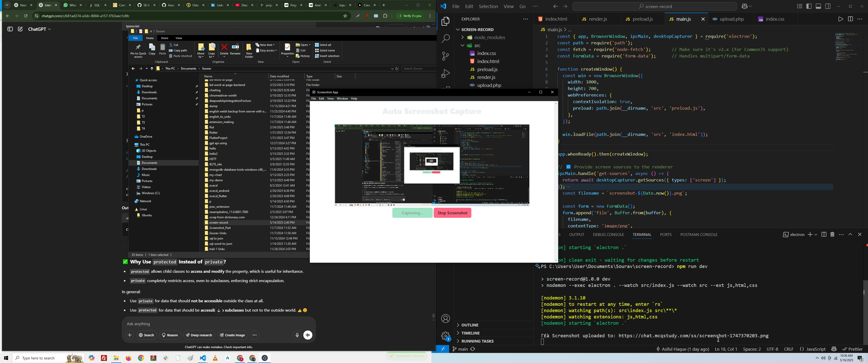Toggle the bottom panel layout button

pos(818,6)
